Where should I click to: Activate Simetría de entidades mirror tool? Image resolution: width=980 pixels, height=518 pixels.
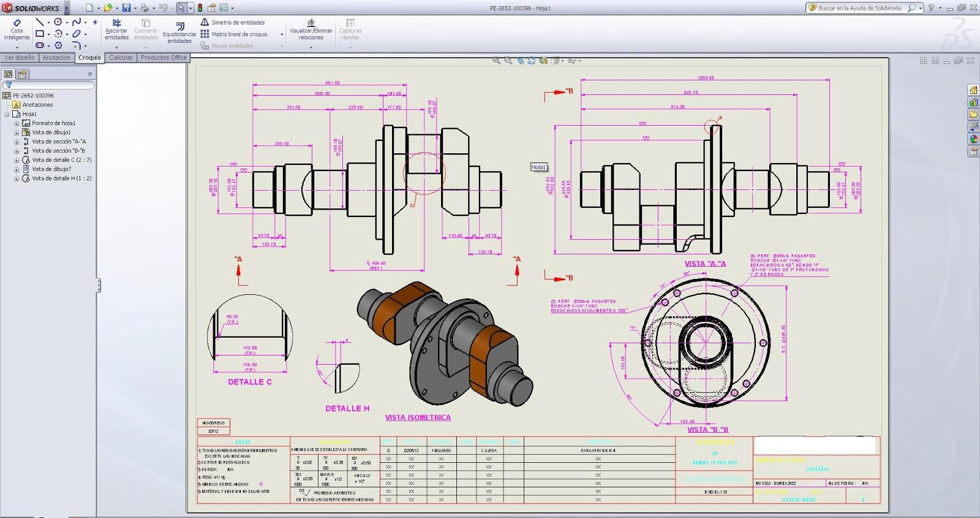[x=233, y=23]
